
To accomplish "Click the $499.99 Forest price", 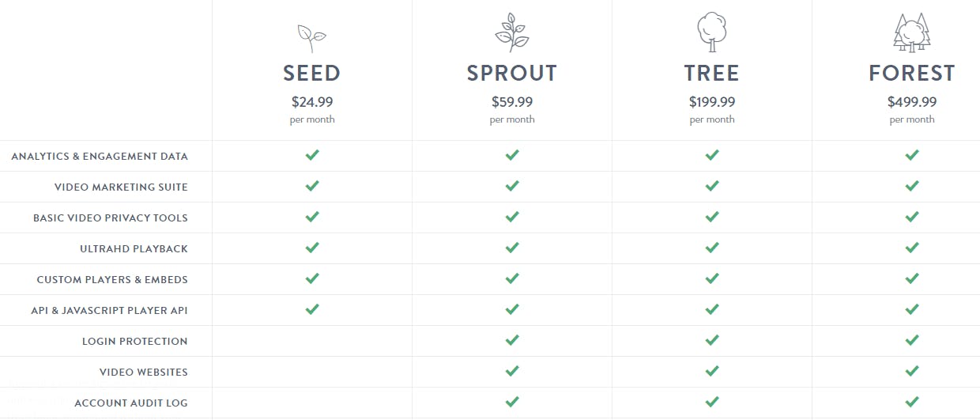I will coord(912,102).
